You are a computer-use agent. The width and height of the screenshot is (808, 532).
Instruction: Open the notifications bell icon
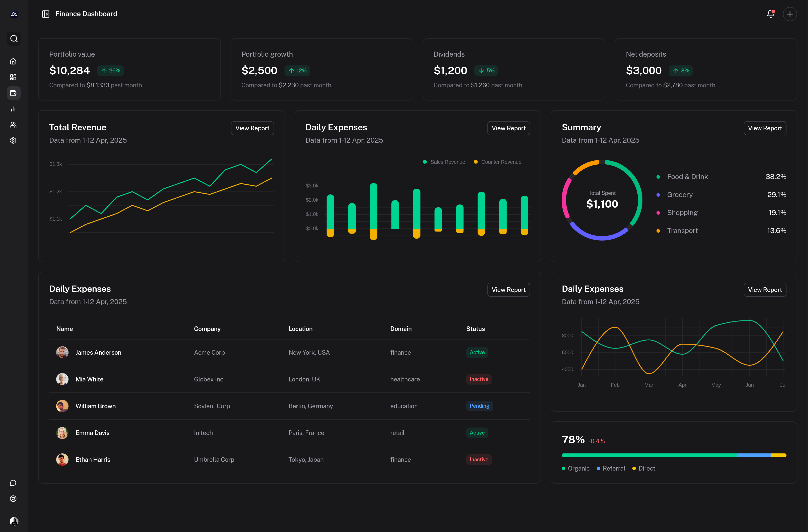coord(770,14)
